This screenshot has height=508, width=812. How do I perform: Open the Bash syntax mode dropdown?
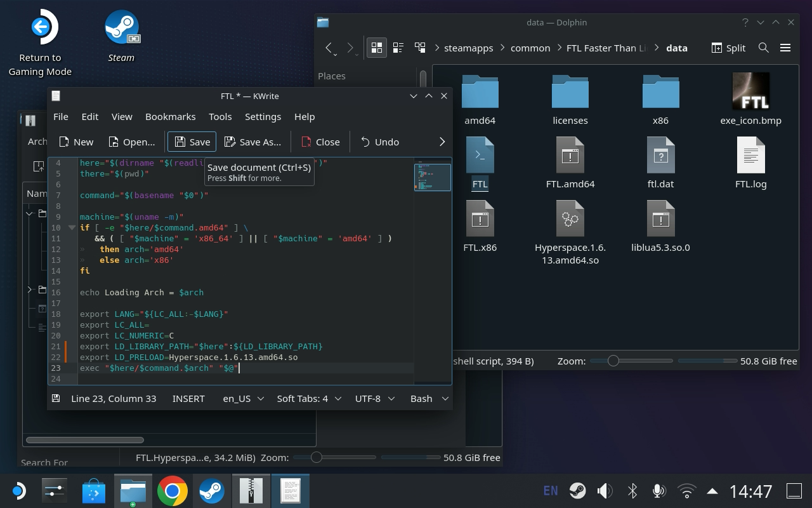click(429, 398)
